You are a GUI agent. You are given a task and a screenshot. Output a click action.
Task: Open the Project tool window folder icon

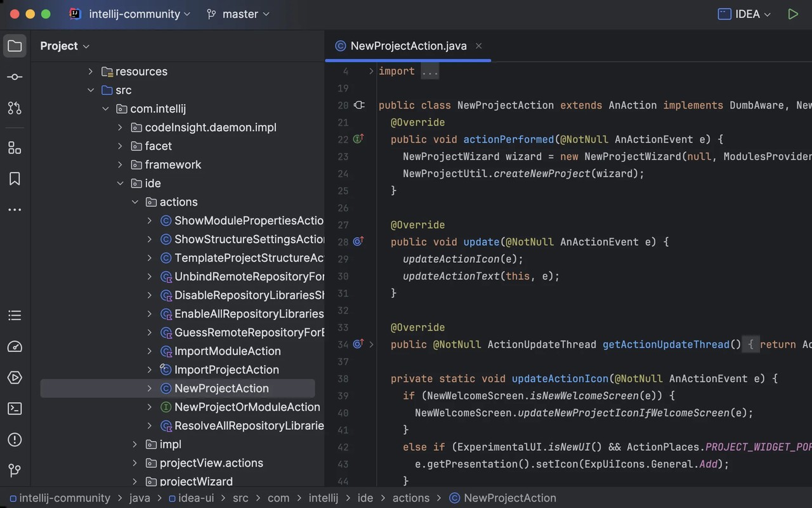pyautogui.click(x=15, y=46)
